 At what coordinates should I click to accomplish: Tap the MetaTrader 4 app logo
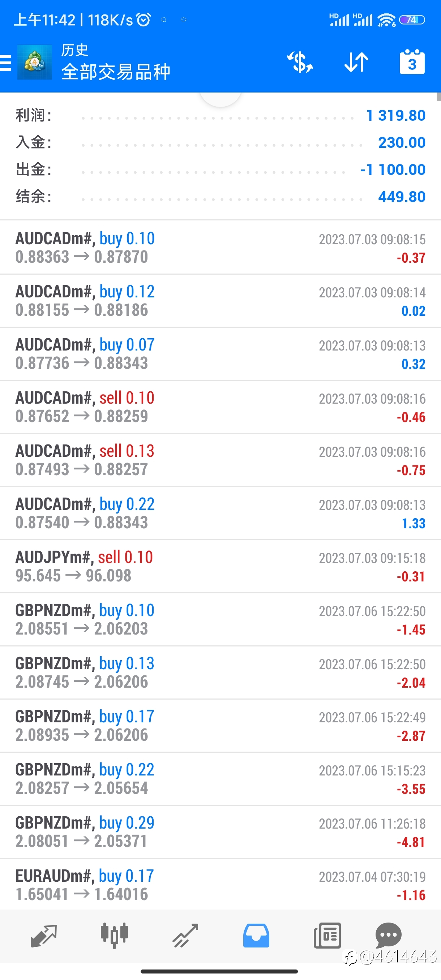pyautogui.click(x=35, y=63)
